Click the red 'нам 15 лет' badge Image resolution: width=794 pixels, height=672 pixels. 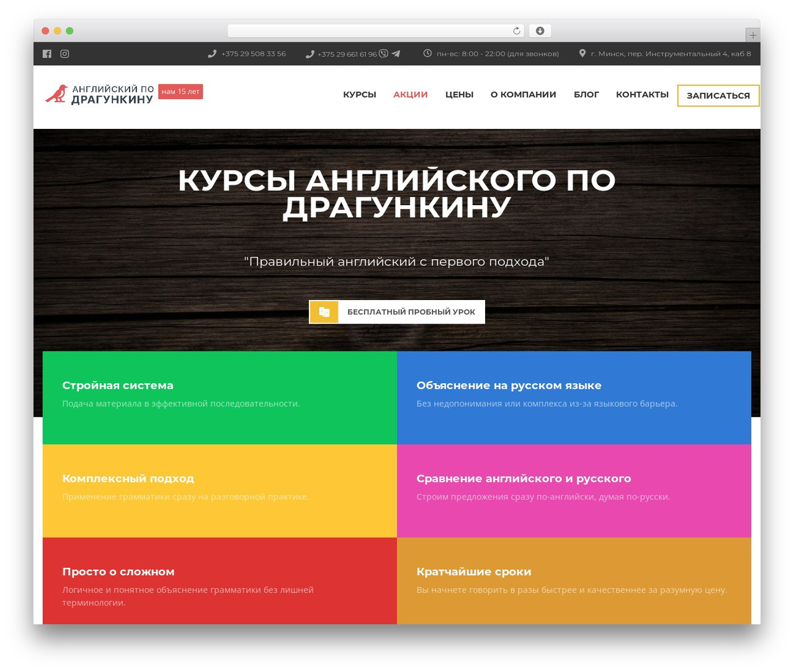[181, 92]
